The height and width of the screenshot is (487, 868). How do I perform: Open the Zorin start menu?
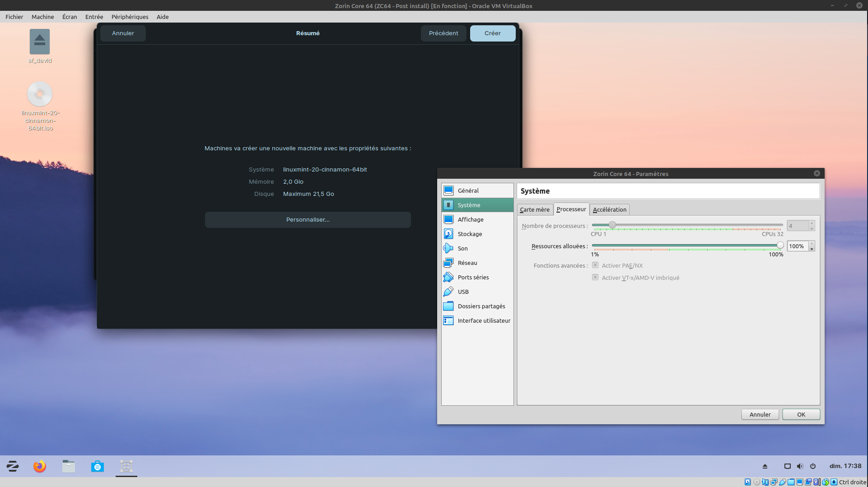(13, 466)
